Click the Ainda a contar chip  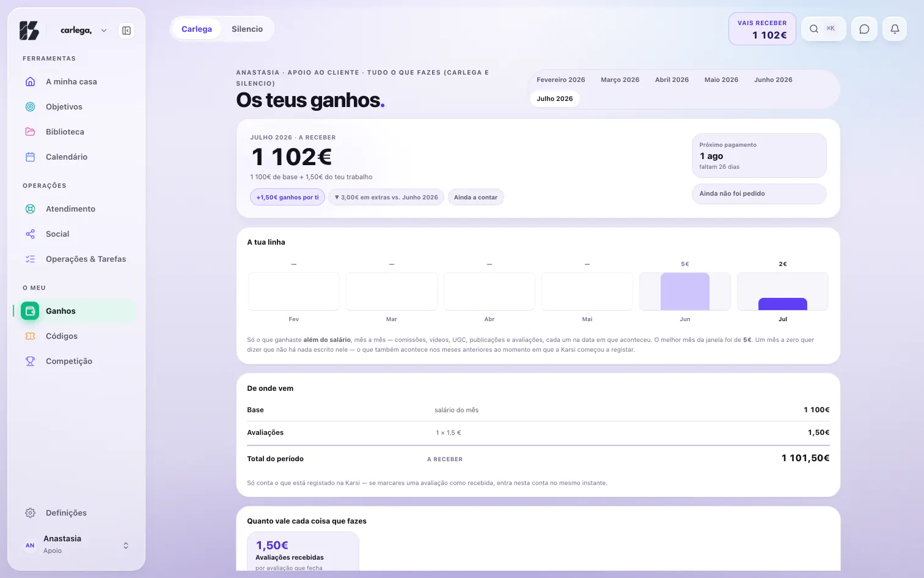point(475,197)
